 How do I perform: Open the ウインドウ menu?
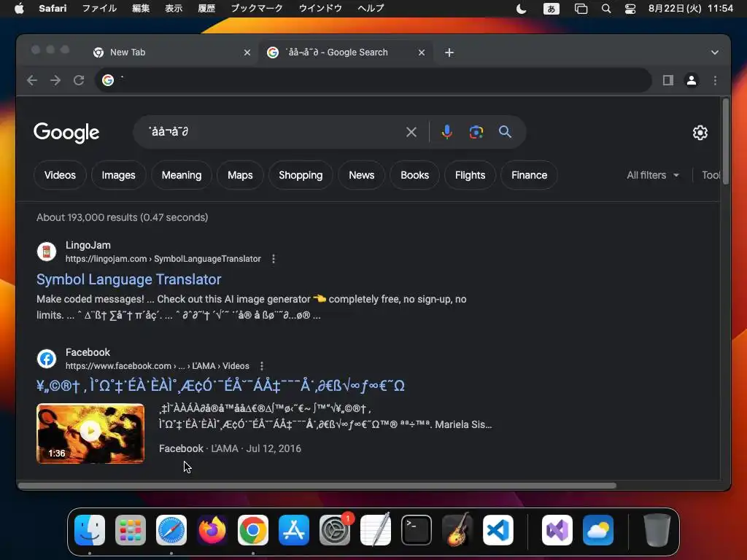click(x=320, y=8)
